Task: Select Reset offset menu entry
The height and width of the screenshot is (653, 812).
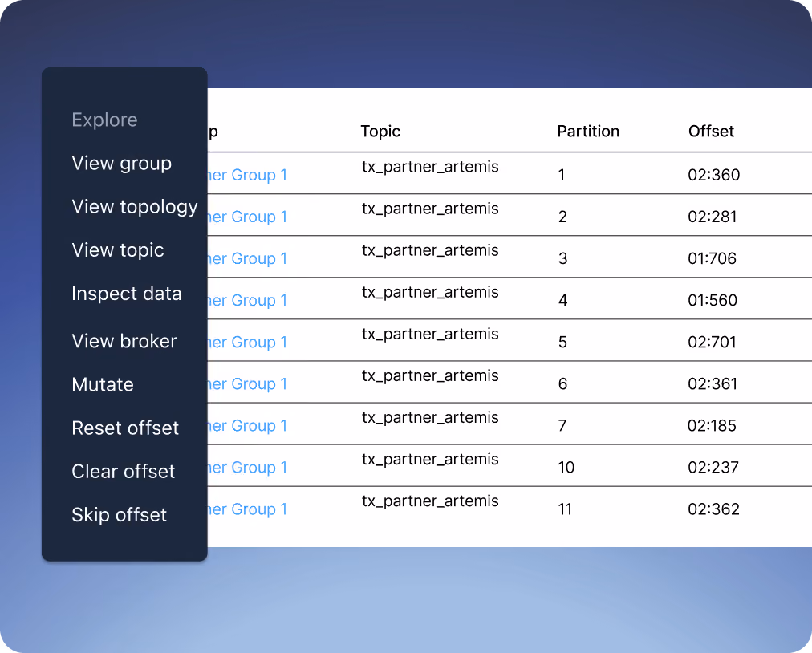Action: click(x=125, y=428)
